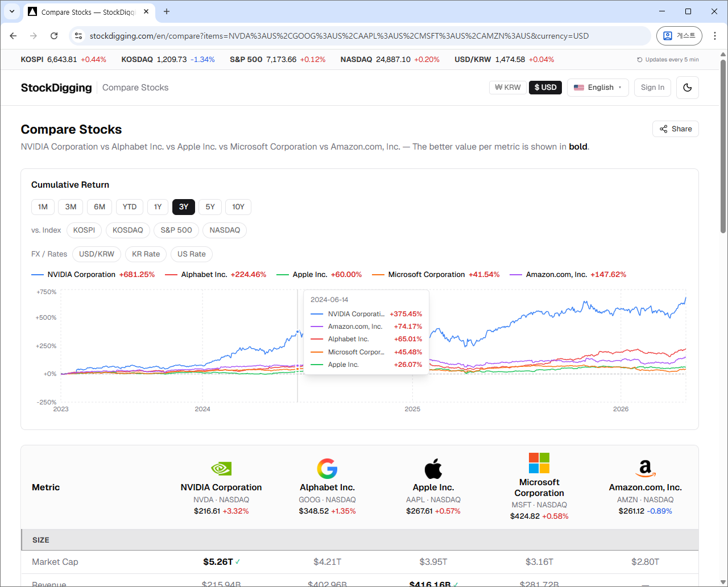Click Alphabet Inc. column heading

pos(327,487)
